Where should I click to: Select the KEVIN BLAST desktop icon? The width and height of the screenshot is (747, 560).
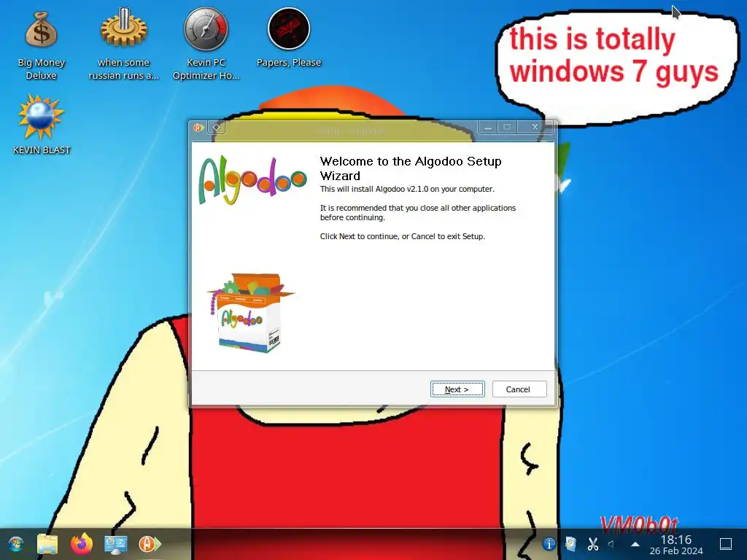tap(42, 125)
